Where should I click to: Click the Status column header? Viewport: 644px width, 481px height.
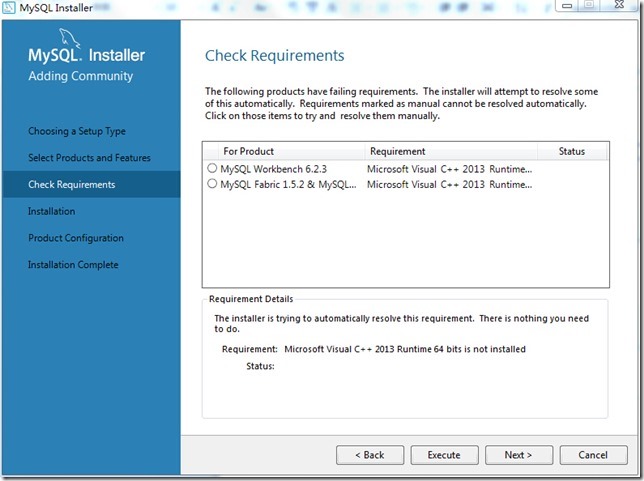coord(571,151)
